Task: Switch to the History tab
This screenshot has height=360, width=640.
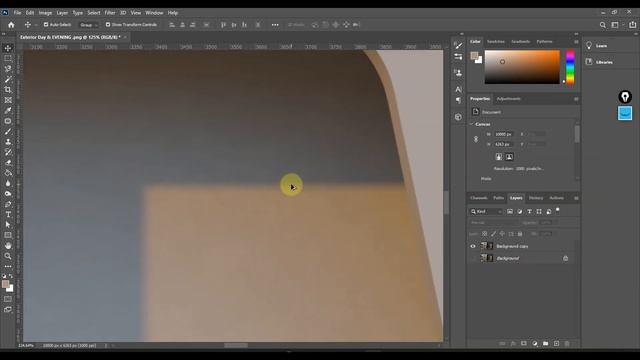Action: [x=536, y=198]
